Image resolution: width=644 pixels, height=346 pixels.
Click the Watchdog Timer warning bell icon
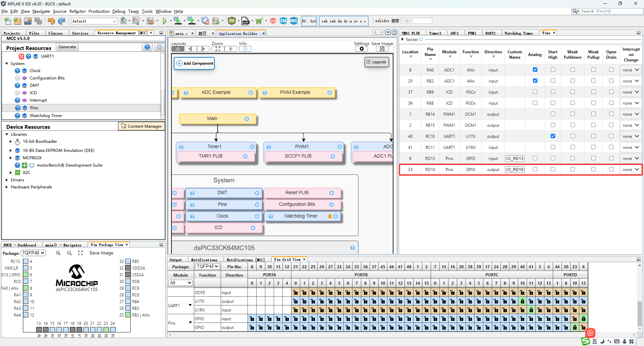tap(330, 216)
